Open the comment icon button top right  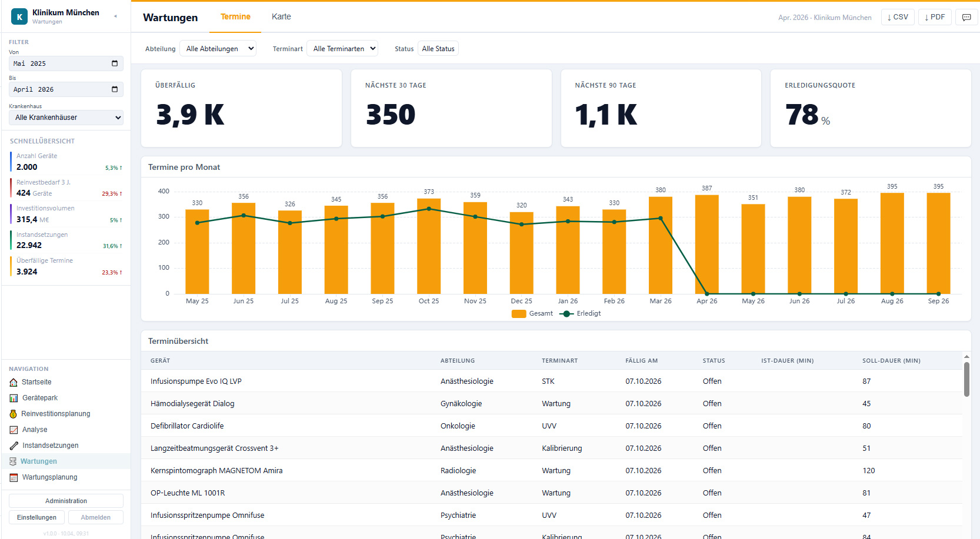click(966, 17)
